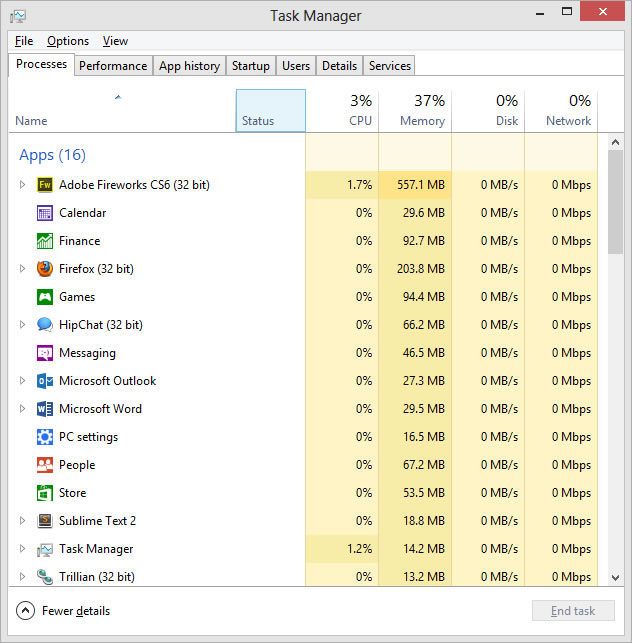
Task: Select the Processes tab
Action: (41, 64)
